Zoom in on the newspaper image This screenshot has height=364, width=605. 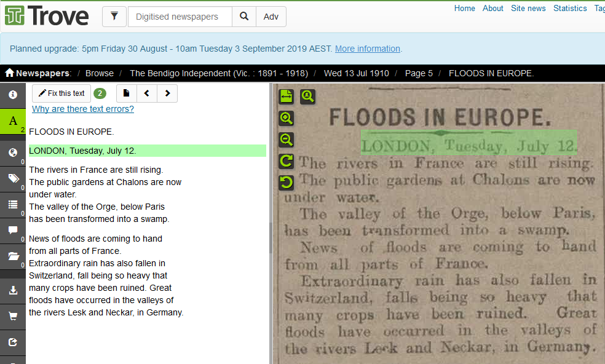pyautogui.click(x=286, y=118)
